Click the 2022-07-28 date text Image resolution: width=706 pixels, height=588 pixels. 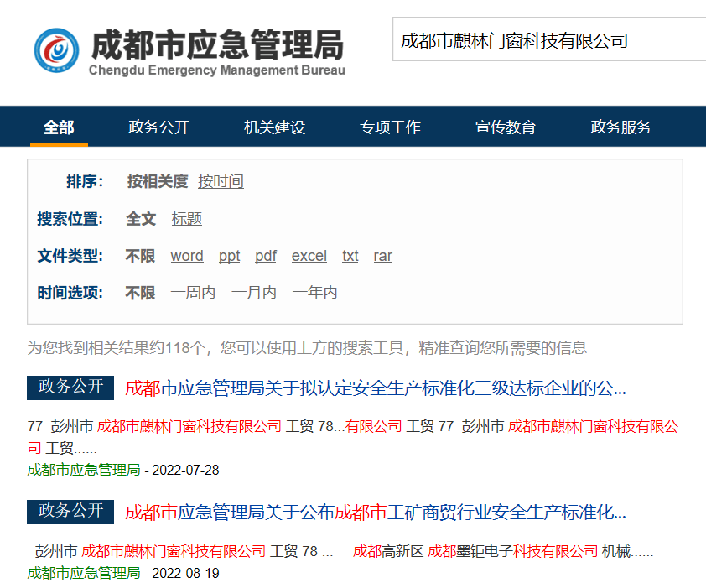point(185,470)
